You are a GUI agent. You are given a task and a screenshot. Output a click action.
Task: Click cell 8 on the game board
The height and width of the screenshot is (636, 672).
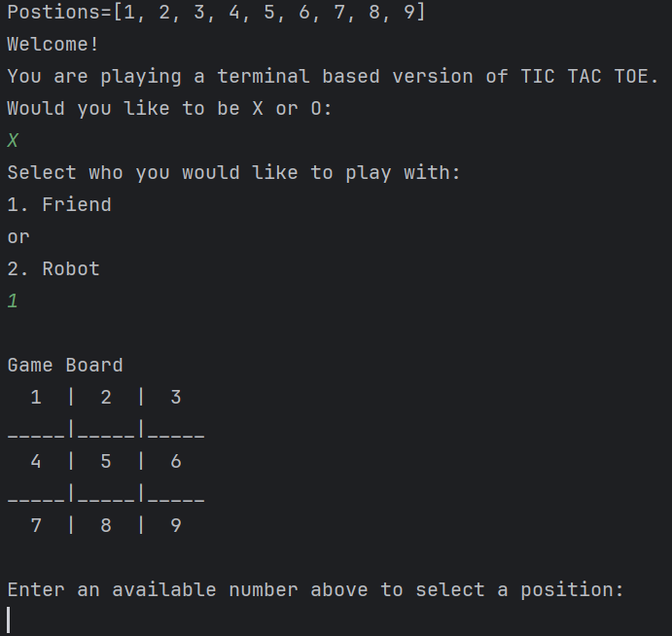pyautogui.click(x=106, y=525)
